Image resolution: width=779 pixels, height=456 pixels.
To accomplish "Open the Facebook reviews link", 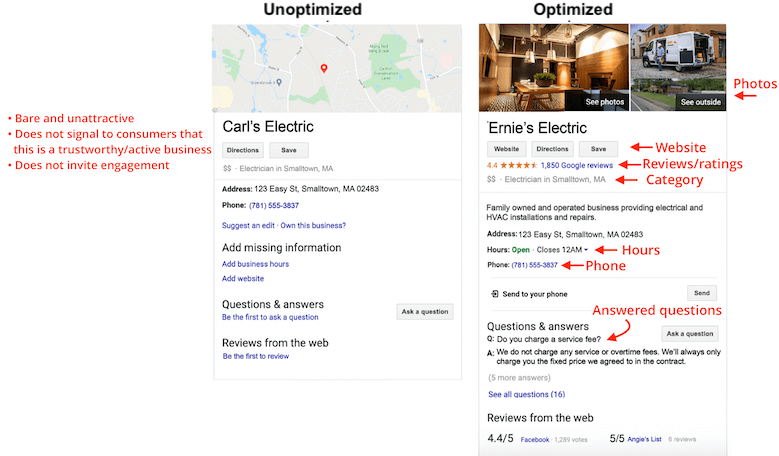I will click(535, 440).
